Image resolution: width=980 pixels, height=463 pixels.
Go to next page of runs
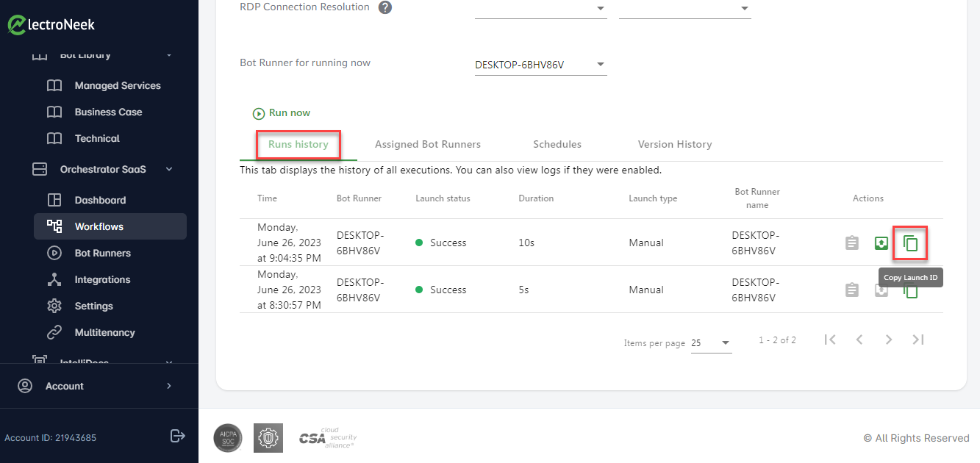click(889, 340)
